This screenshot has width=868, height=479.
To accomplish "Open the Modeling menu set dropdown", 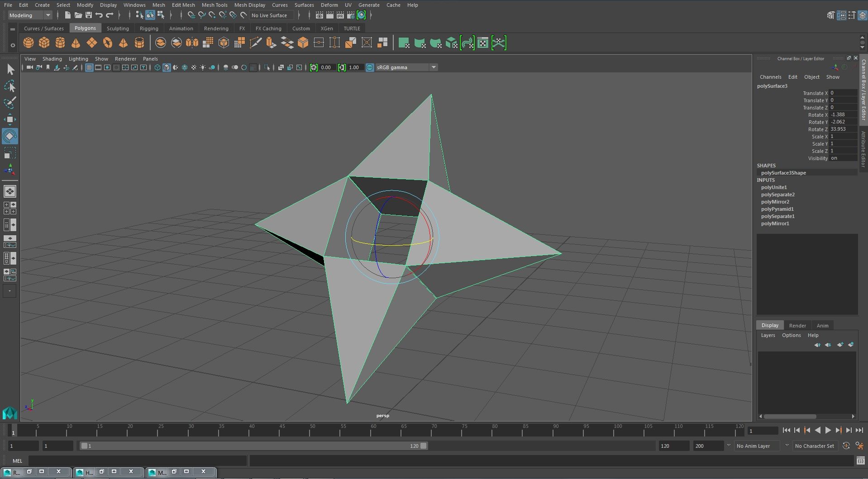I will pos(30,15).
